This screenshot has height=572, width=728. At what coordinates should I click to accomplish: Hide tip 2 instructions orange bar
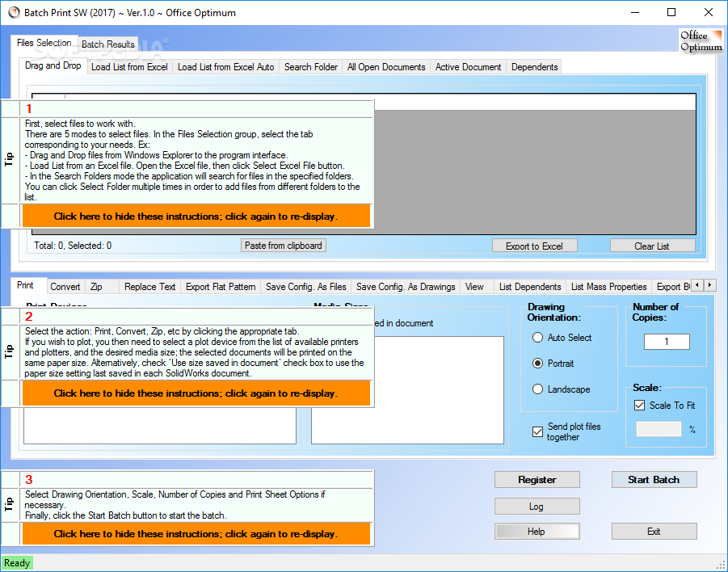pyautogui.click(x=196, y=393)
